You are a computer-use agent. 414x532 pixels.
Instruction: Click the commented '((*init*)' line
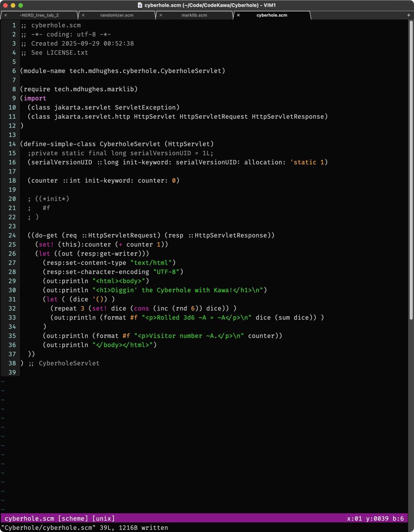48,199
